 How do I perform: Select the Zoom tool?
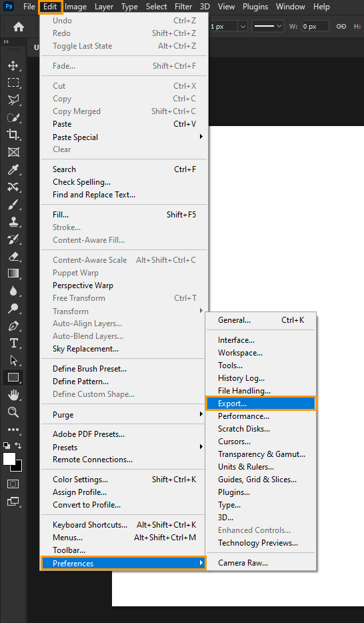tap(13, 412)
